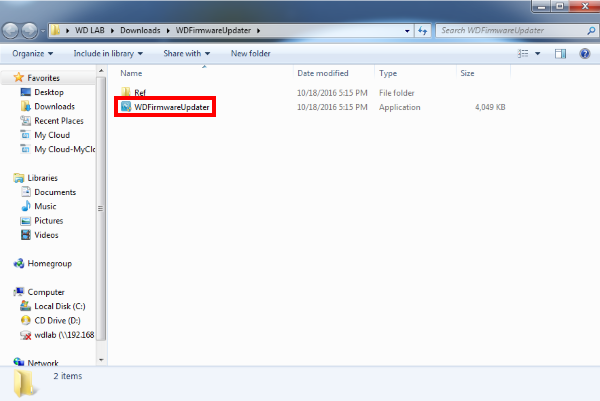Open the recent pages dropdown beside Forward

point(42,31)
